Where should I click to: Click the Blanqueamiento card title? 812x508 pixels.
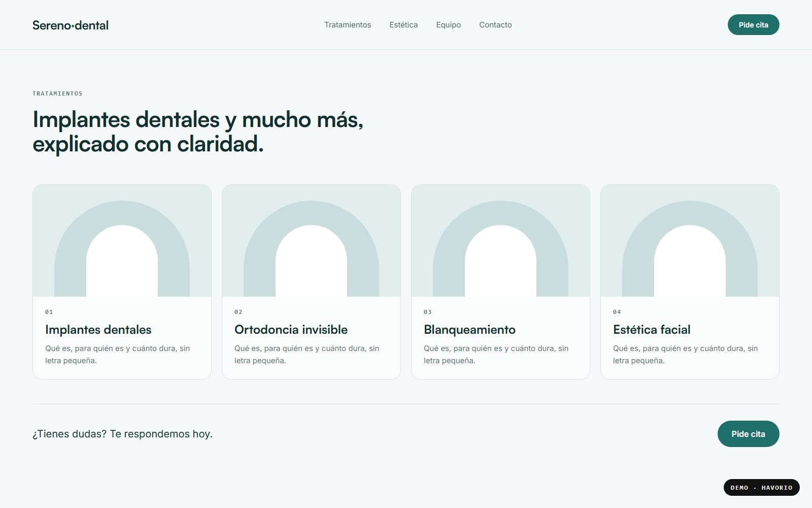(469, 330)
